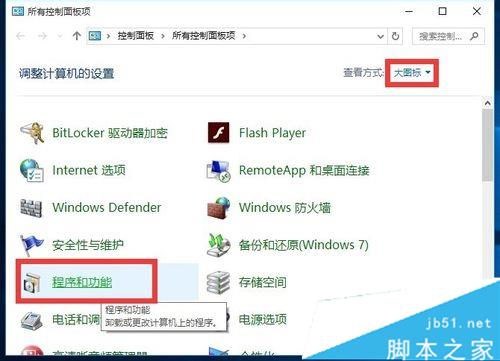Open BitLocker drive encryption icon

[32, 133]
